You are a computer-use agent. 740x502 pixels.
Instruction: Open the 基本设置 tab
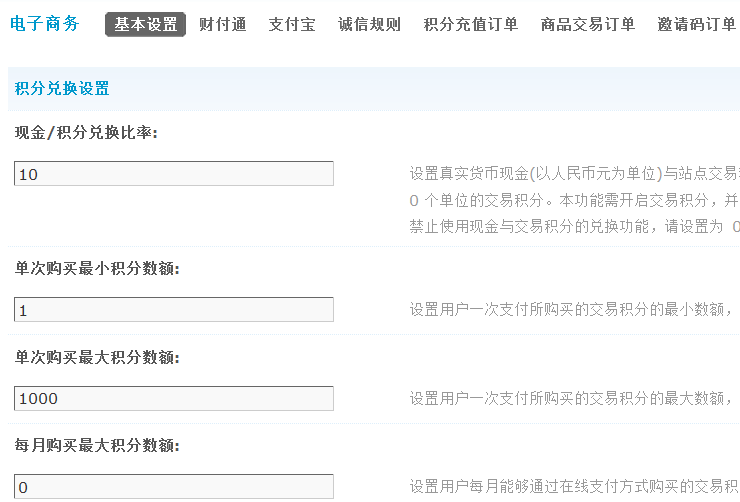click(145, 24)
